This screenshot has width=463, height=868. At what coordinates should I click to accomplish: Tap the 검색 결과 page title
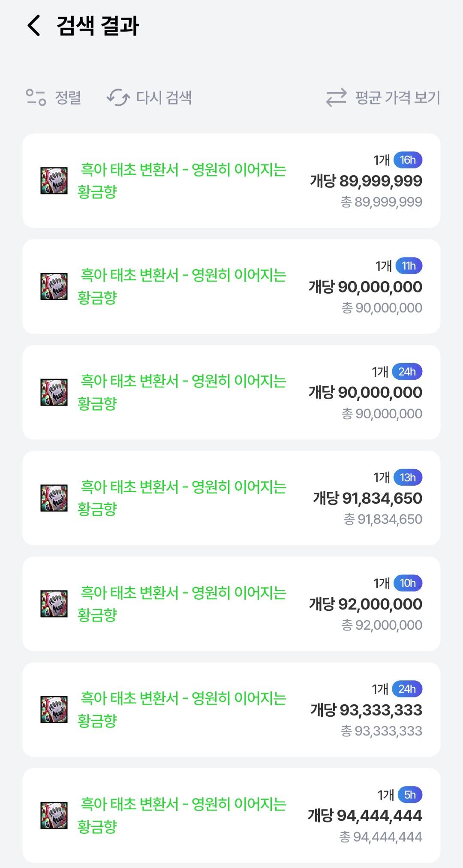tap(98, 25)
